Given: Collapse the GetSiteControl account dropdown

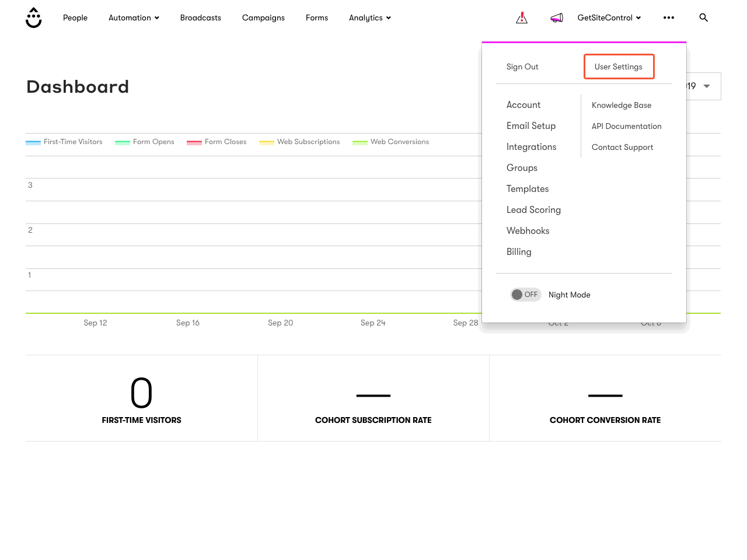Looking at the screenshot, I should tap(609, 18).
